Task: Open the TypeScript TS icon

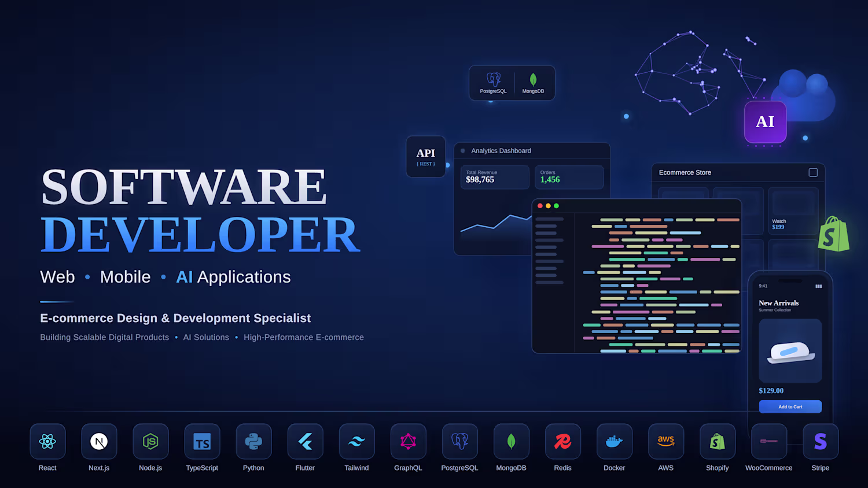Action: [202, 442]
